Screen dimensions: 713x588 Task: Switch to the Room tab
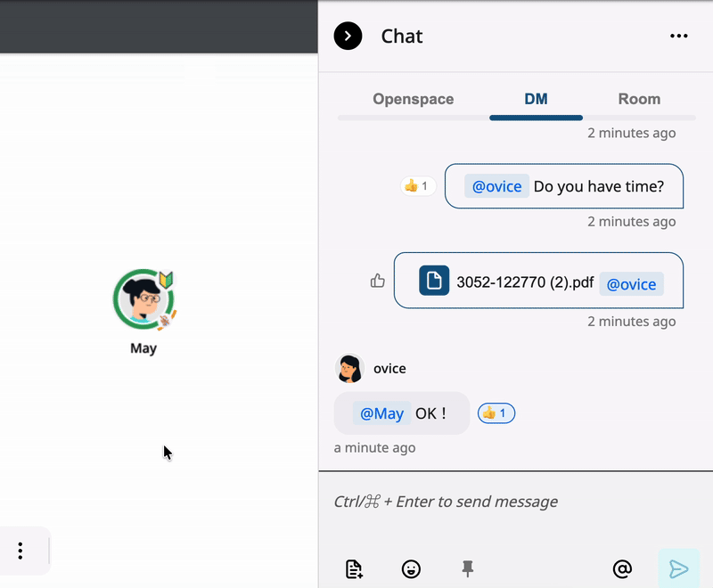pos(641,99)
